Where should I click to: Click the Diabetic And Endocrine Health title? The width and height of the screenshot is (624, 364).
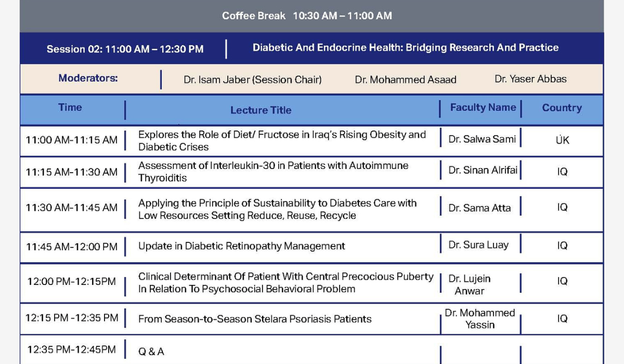pos(406,48)
